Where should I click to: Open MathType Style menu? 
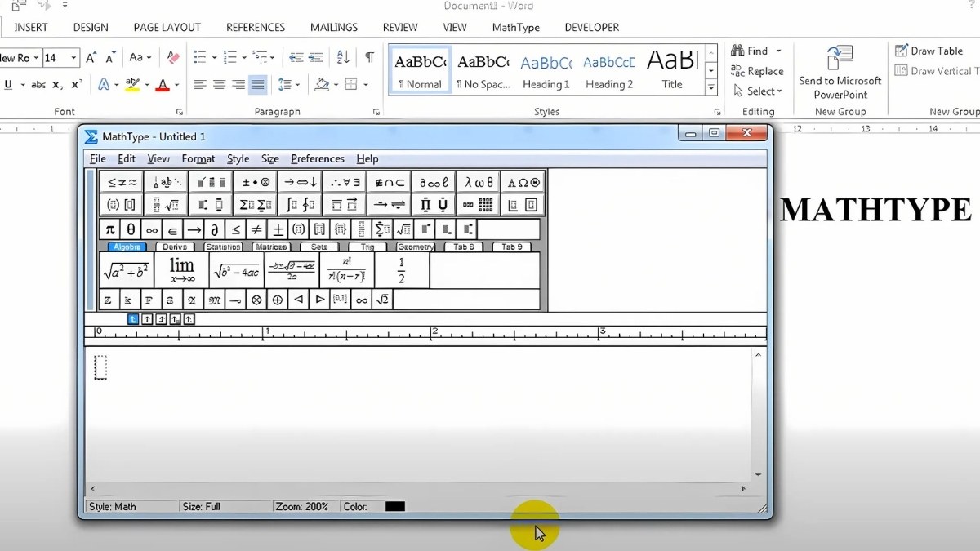[x=238, y=159]
